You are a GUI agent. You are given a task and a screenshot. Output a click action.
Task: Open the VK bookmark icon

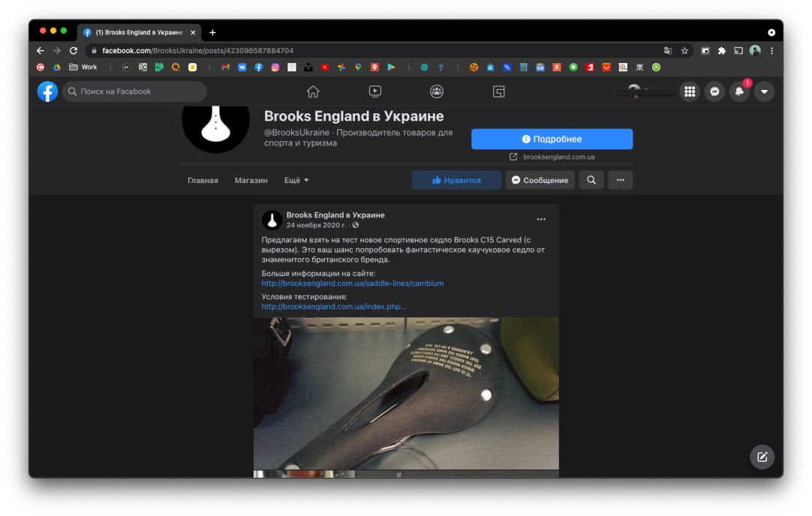pyautogui.click(x=242, y=67)
